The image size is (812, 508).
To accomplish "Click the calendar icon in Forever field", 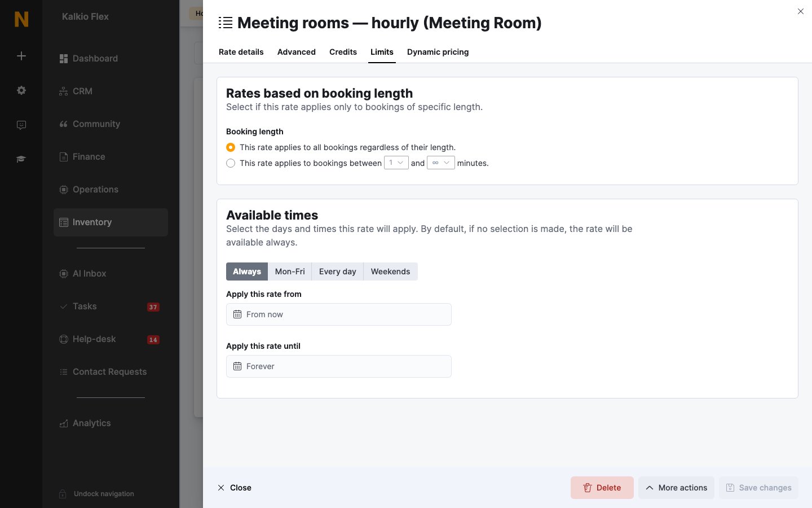I will pos(237,366).
